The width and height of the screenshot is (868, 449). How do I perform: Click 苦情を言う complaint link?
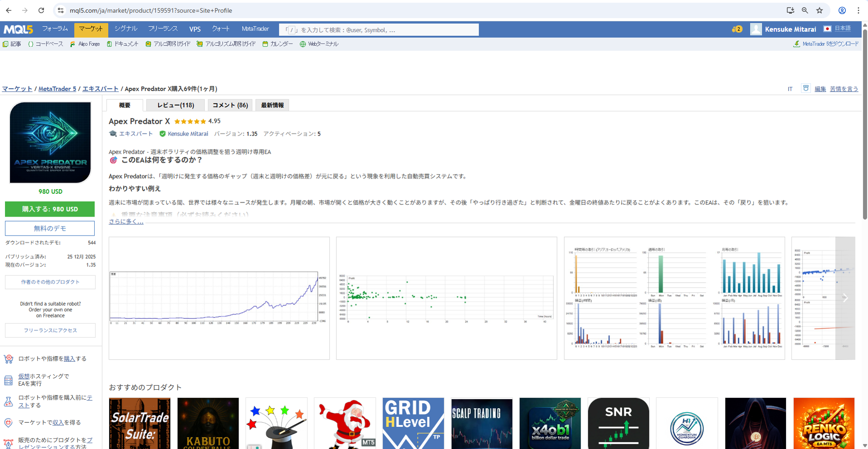pos(844,89)
